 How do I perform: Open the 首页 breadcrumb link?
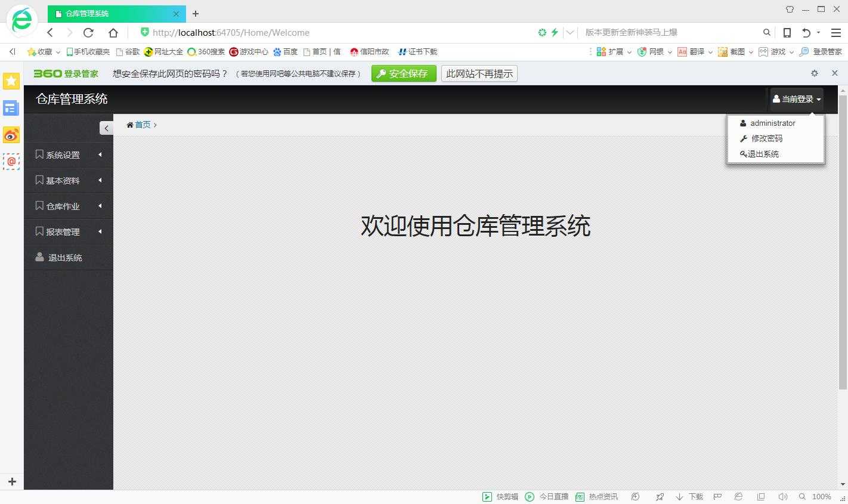pyautogui.click(x=143, y=125)
